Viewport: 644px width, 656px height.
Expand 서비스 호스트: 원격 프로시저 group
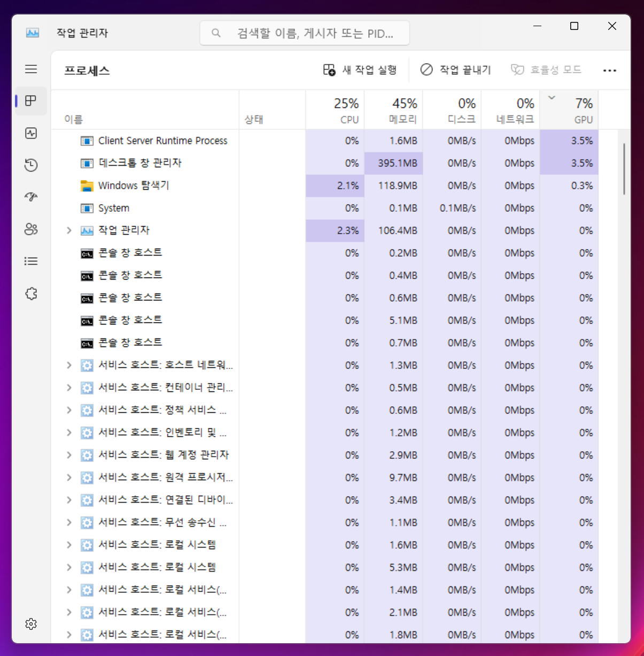(69, 477)
